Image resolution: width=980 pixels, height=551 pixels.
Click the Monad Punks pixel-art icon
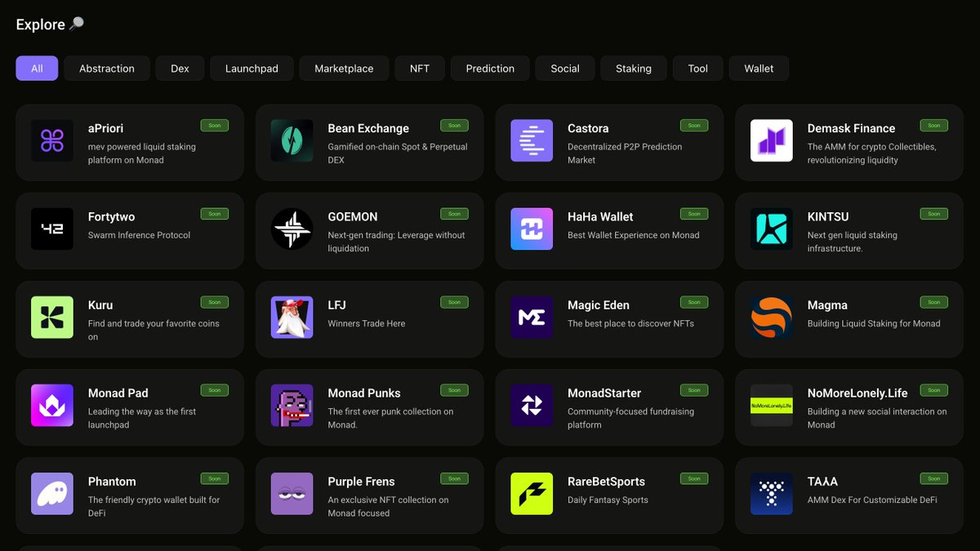coord(292,405)
